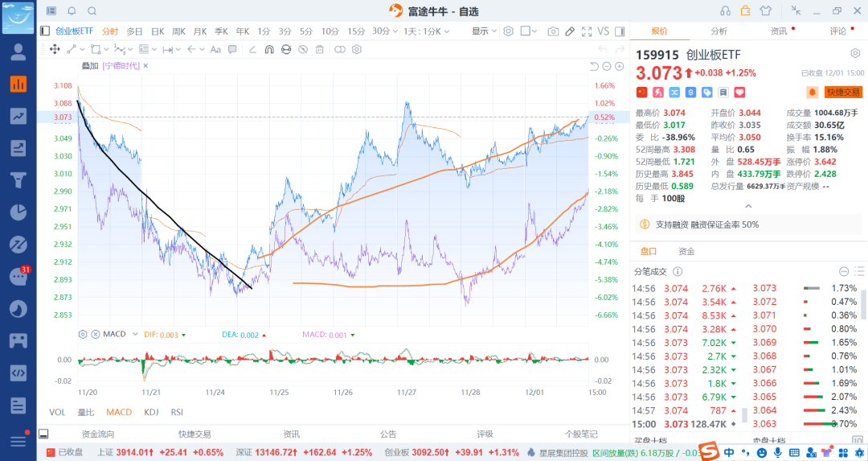Switch to the 资讯 tab
This screenshot has width=868, height=461.
tap(778, 31)
